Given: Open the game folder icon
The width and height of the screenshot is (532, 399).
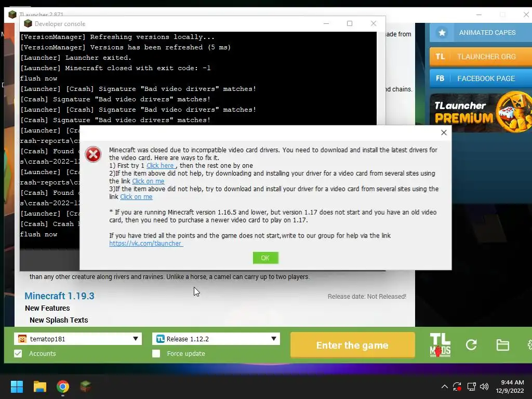Looking at the screenshot, I should point(502,345).
